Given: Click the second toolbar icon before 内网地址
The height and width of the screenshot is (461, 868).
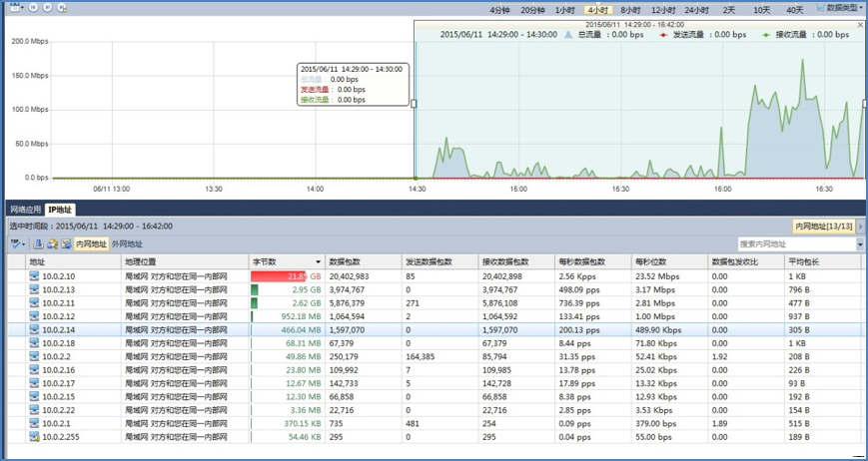Looking at the screenshot, I should 52,243.
